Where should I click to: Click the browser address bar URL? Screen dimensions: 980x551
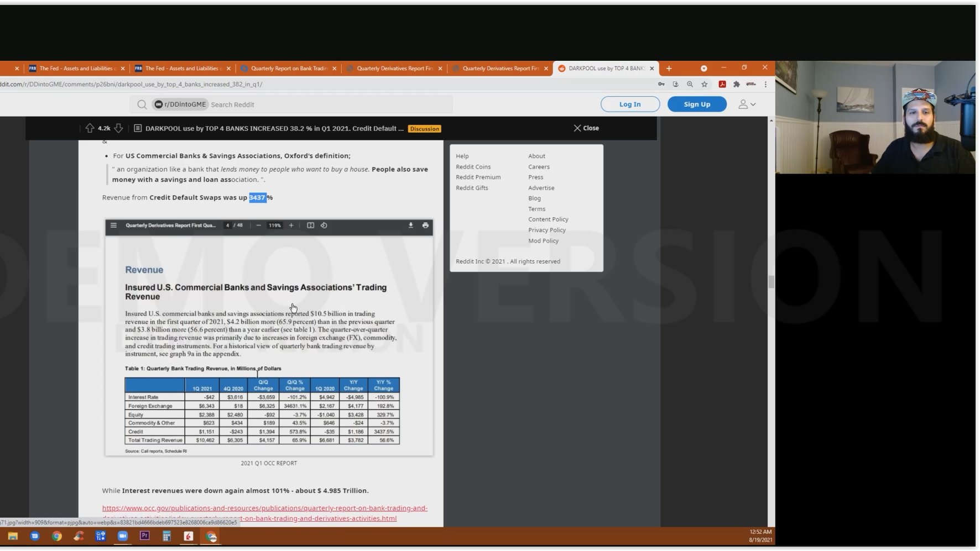[x=132, y=84]
